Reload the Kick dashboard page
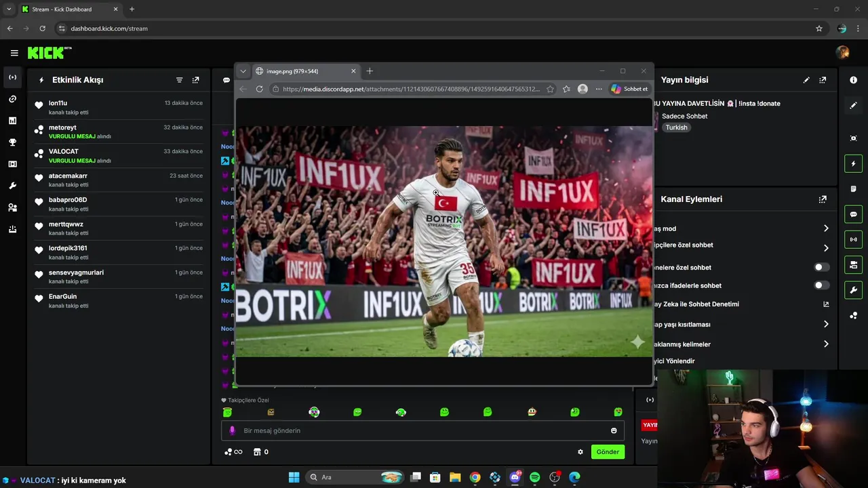868x488 pixels. (42, 28)
